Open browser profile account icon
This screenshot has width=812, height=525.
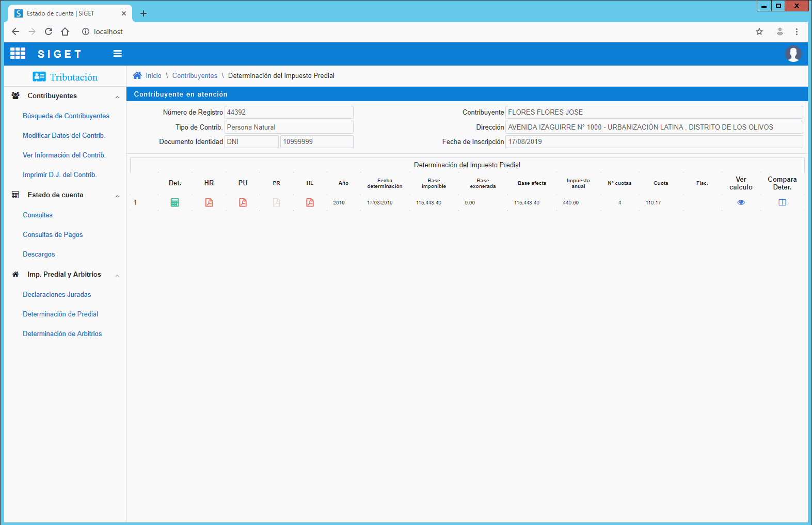coord(780,31)
